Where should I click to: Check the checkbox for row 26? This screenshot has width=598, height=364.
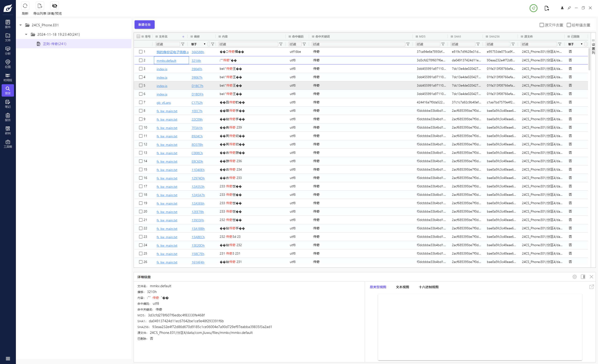click(141, 262)
